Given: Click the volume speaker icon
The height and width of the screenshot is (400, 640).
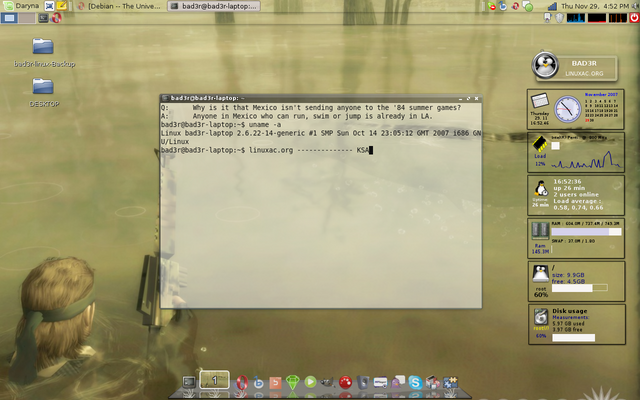Looking at the screenshot, I should pos(635,6).
